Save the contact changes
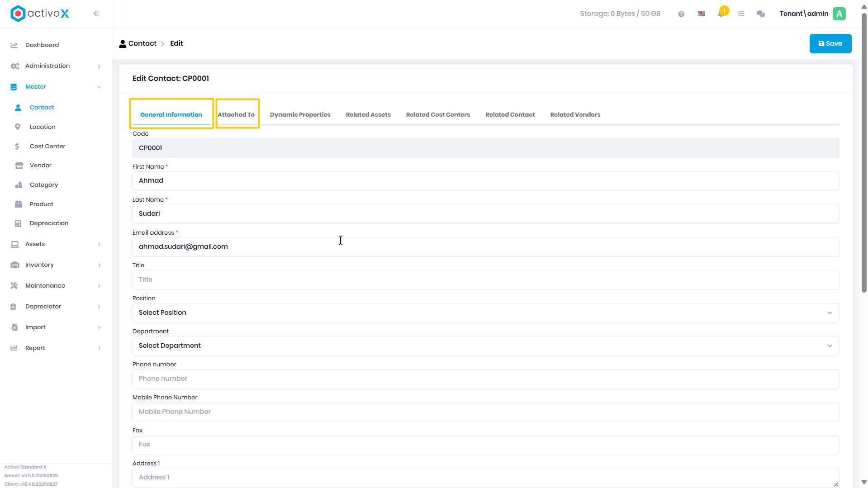The image size is (868, 488). [830, 44]
